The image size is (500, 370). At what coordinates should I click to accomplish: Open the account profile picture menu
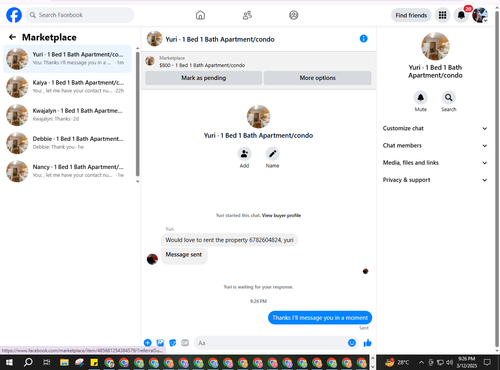pos(480,15)
